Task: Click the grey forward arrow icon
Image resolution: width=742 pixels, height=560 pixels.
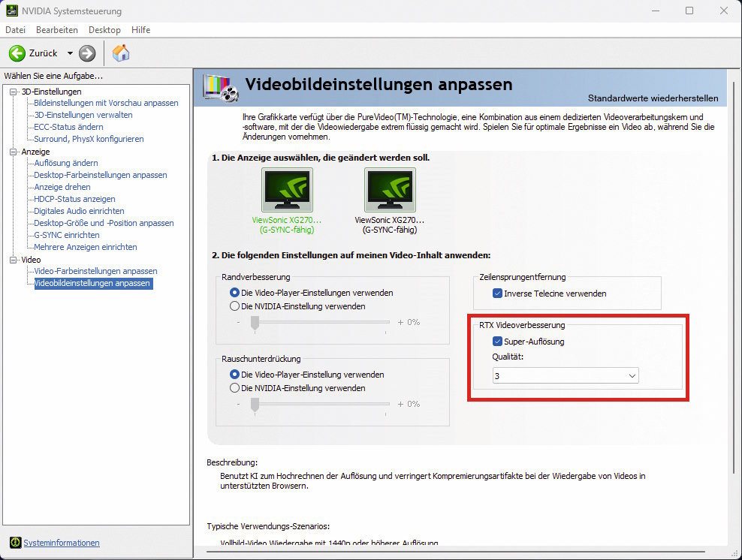Action: (x=87, y=53)
